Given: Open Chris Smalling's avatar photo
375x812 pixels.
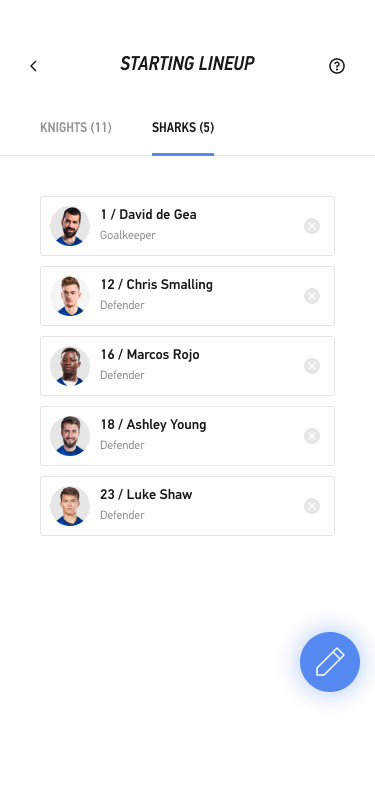Looking at the screenshot, I should click(70, 296).
